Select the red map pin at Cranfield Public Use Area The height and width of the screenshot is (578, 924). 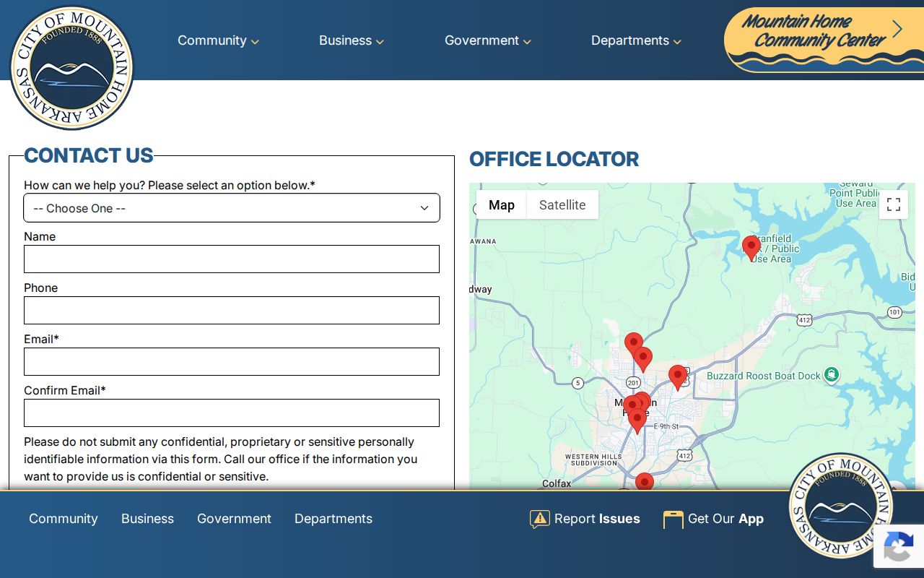pos(751,248)
